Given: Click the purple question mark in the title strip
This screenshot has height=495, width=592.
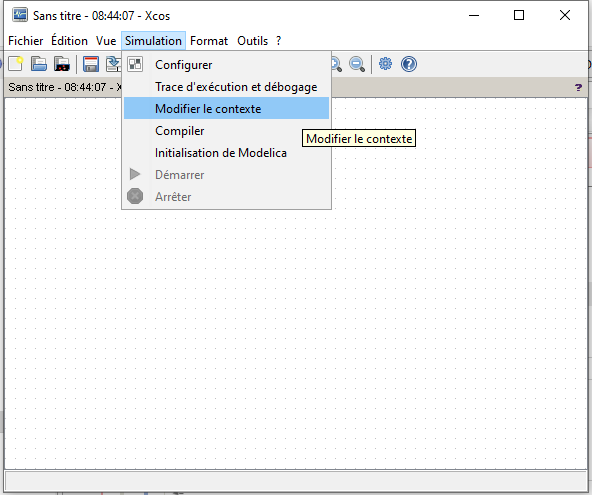Looking at the screenshot, I should (x=578, y=88).
